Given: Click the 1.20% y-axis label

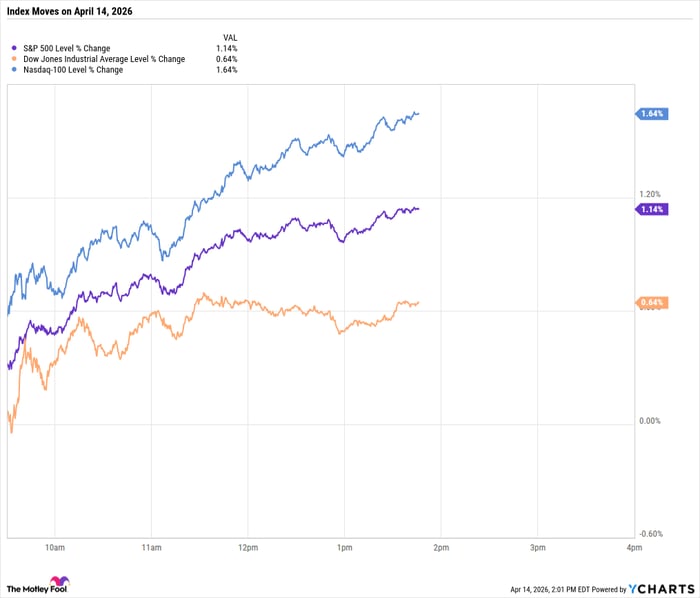Looking at the screenshot, I should click(x=649, y=194).
